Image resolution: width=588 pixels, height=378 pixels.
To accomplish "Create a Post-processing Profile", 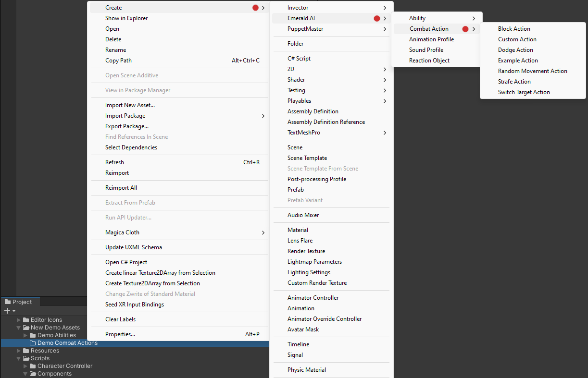I will pyautogui.click(x=332, y=179).
